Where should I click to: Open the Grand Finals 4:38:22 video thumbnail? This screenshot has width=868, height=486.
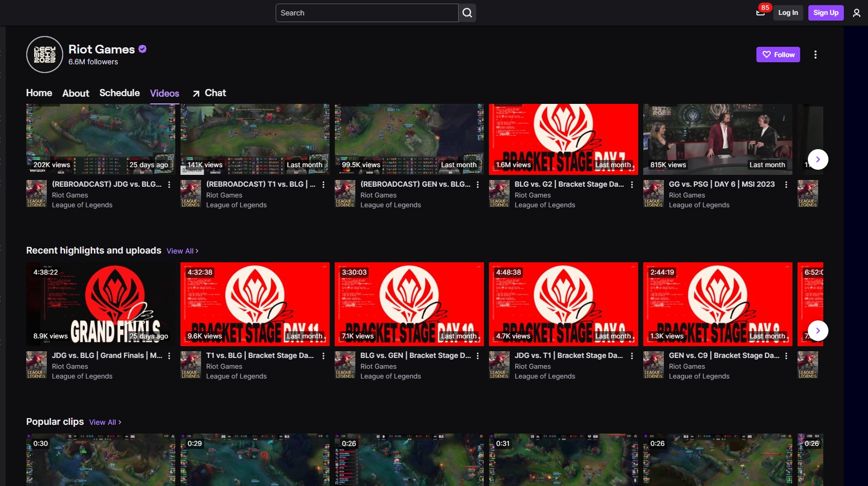coord(101,304)
